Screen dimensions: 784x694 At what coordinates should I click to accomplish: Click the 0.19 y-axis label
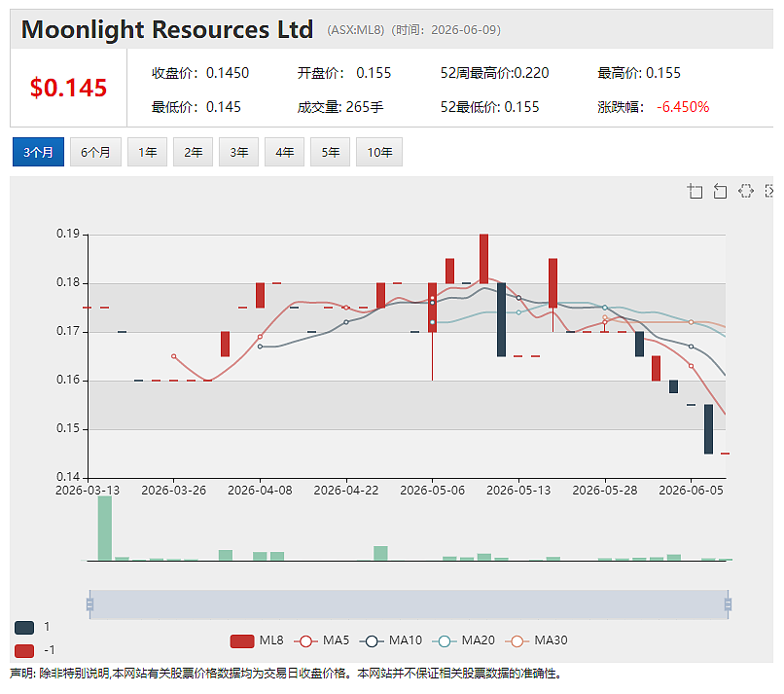(x=68, y=234)
